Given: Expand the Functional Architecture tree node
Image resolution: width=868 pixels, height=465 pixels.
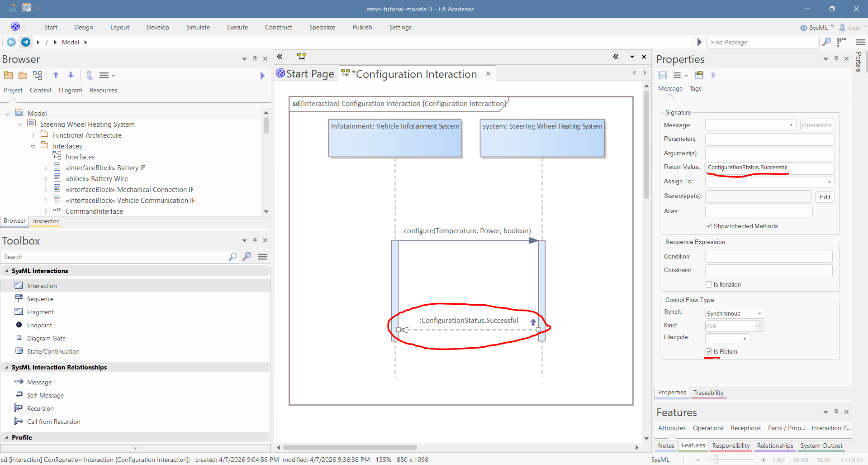Looking at the screenshot, I should coord(33,135).
